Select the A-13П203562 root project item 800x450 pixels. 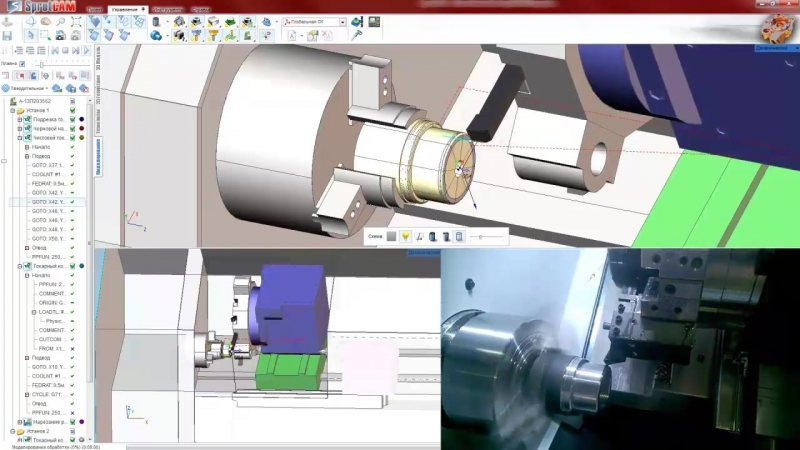(x=35, y=101)
